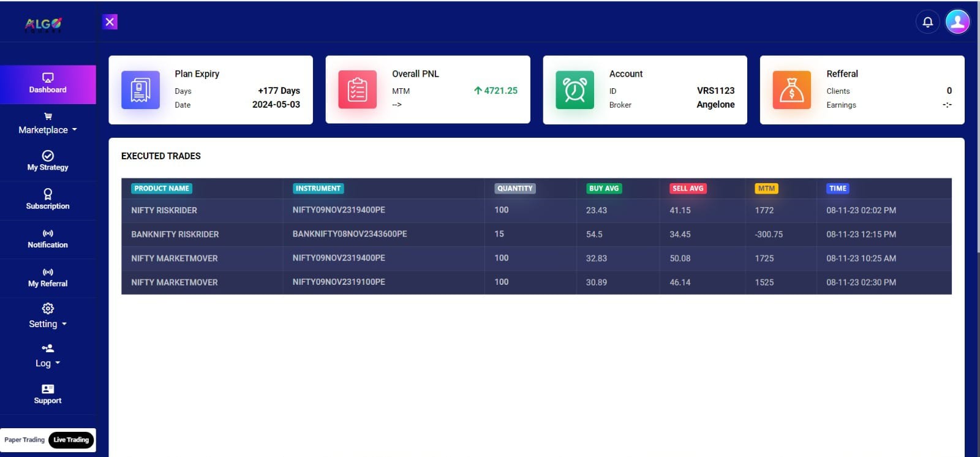Open the My Referral menu label
Viewport: 980px width, 457px height.
[48, 284]
